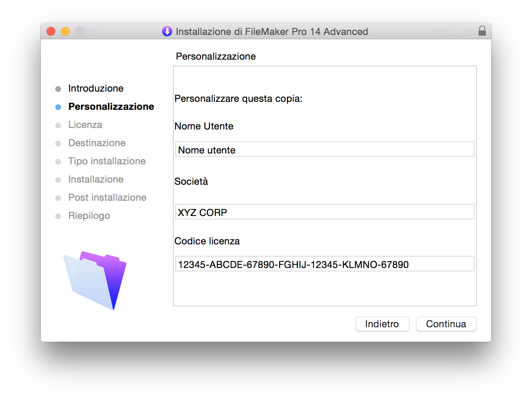Click the gray bullet beside Introduzione
Screen dimensions: 532x400
coord(58,89)
